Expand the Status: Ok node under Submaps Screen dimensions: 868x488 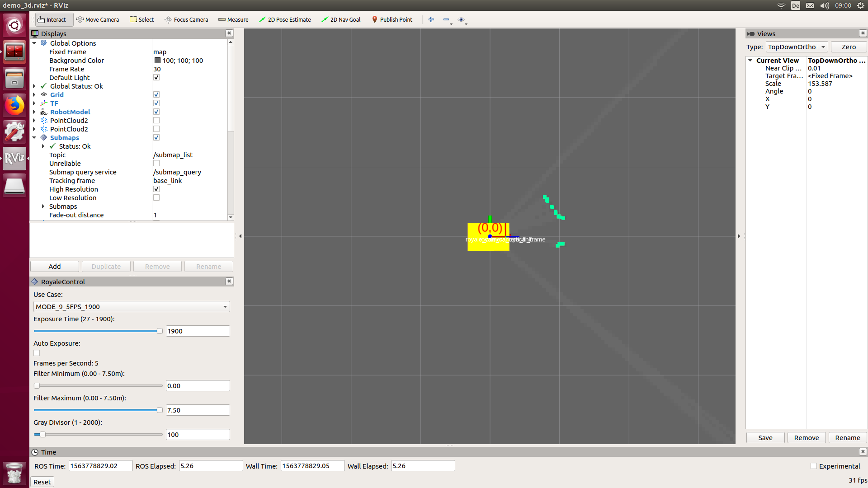click(x=43, y=146)
